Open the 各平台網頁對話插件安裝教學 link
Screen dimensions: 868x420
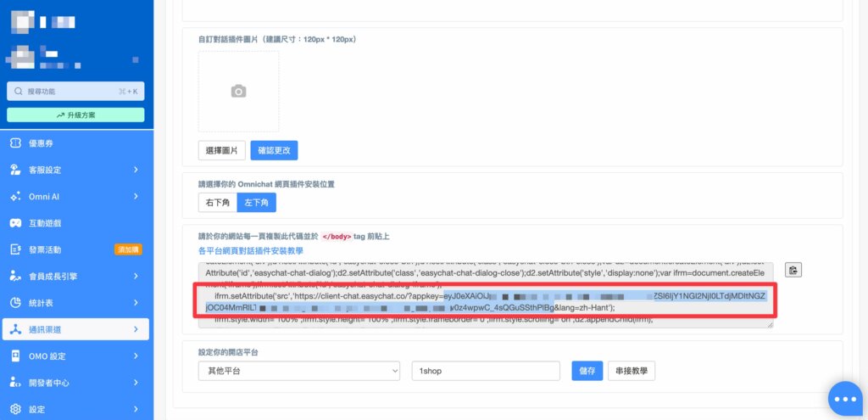pos(250,251)
